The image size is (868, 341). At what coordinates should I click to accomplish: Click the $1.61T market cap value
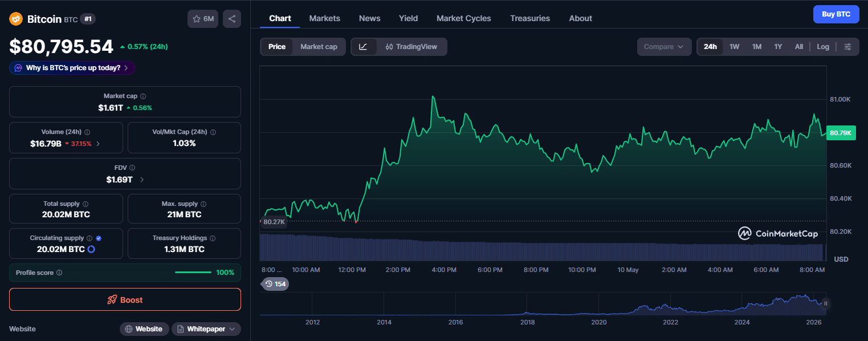point(111,108)
